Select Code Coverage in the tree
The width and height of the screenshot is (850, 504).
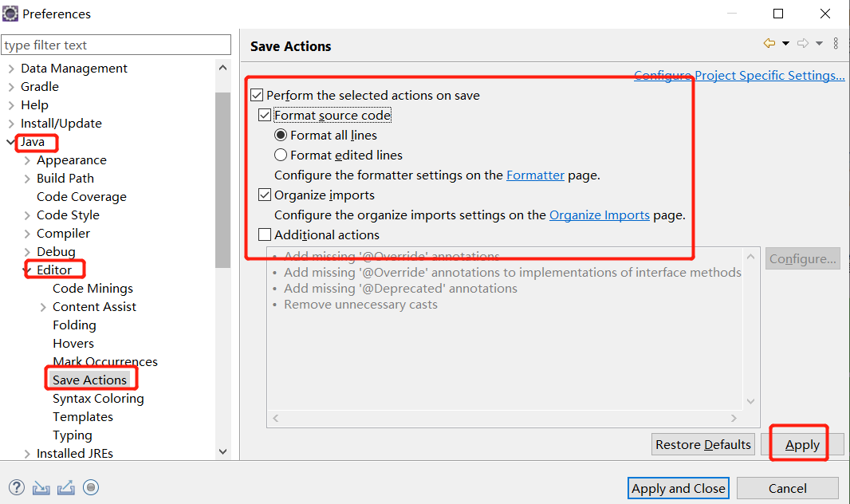pos(81,197)
